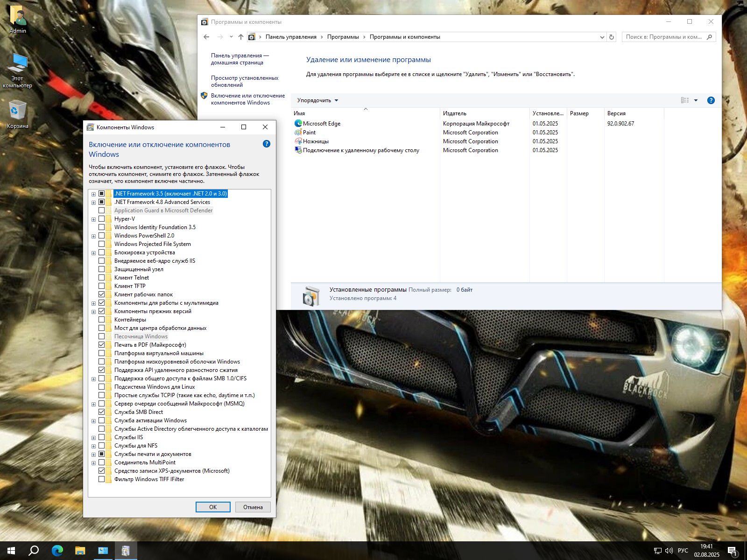Open File Explorer from the taskbar
The image size is (747, 560).
[80, 551]
